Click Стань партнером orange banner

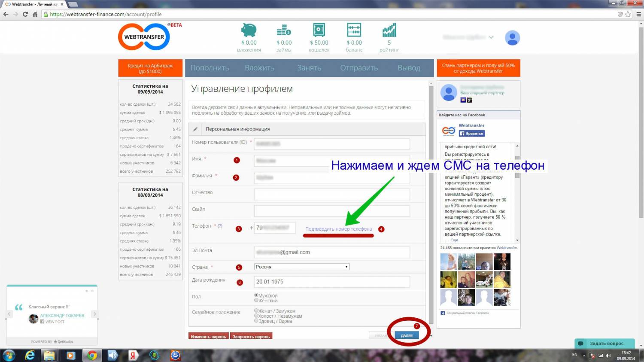[478, 68]
